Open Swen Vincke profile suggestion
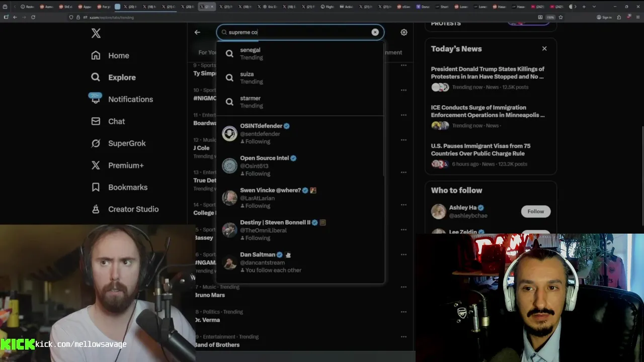This screenshot has width=644, height=362. tap(300, 198)
